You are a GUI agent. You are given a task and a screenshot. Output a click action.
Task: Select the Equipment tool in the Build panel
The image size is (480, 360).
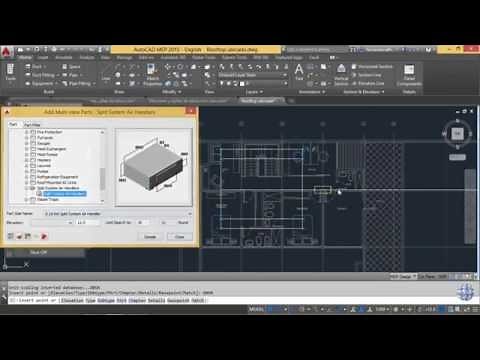point(40,83)
